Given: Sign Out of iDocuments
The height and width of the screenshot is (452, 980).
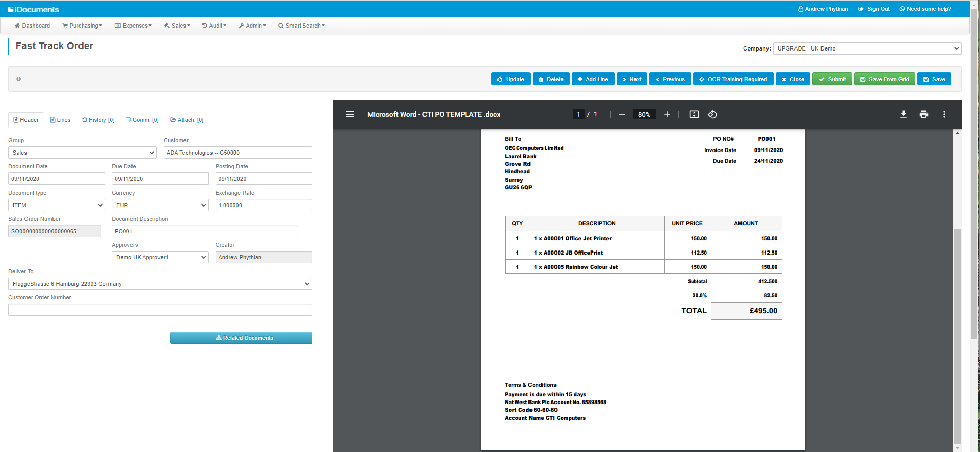Looking at the screenshot, I should 874,9.
